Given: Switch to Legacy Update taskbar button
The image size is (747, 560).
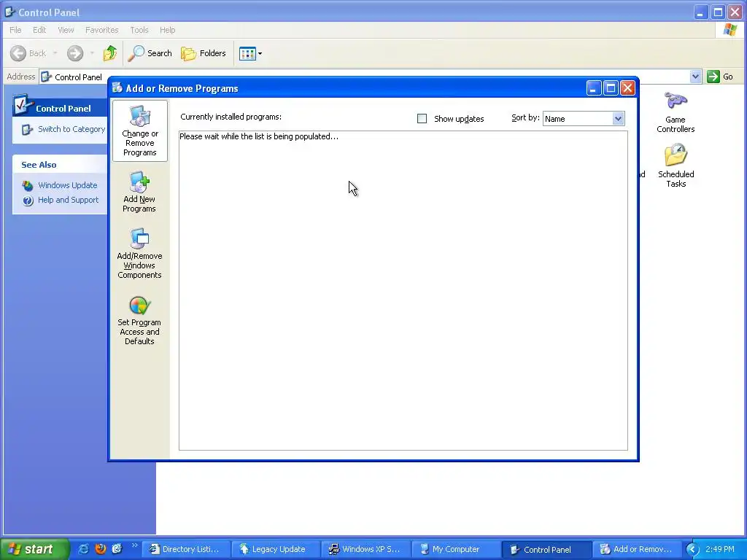Looking at the screenshot, I should (276, 550).
